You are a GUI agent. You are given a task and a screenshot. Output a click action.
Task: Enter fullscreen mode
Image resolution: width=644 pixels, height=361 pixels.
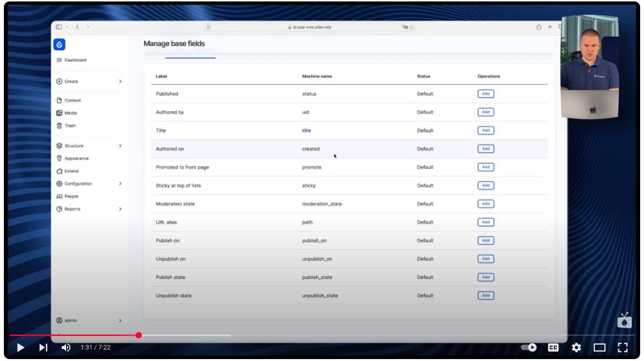pyautogui.click(x=623, y=347)
